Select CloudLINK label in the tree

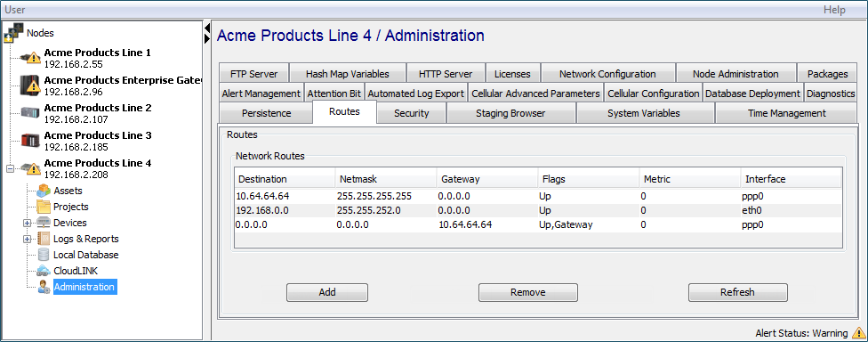pyautogui.click(x=76, y=271)
